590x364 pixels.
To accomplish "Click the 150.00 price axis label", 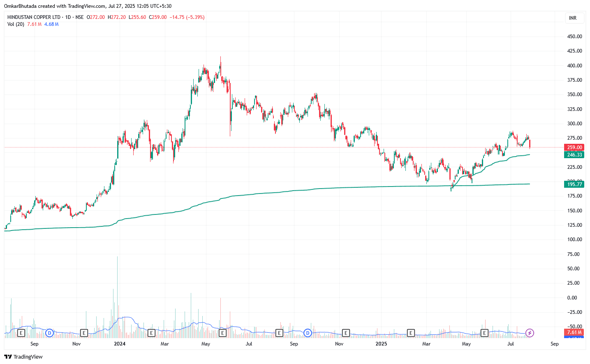I will tap(574, 211).
